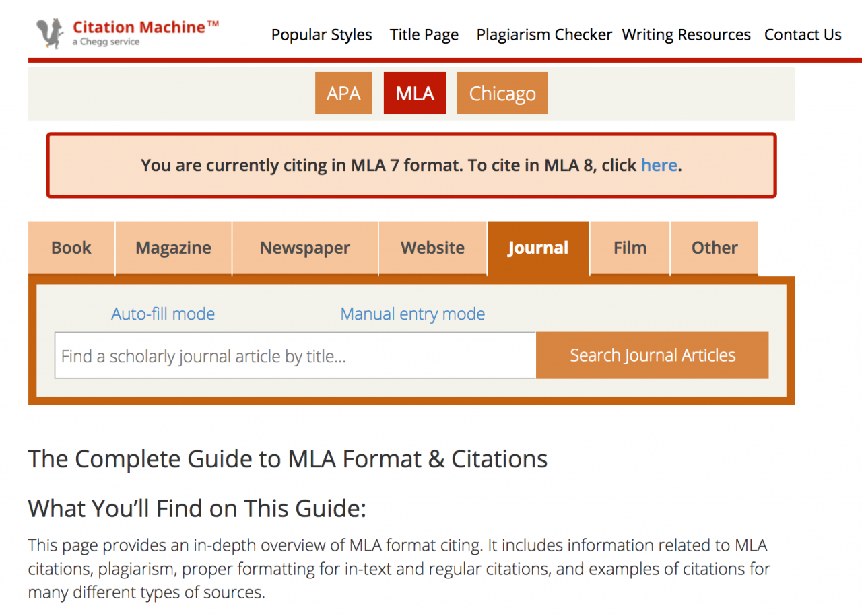Focus the journal article title search field
This screenshot has width=862, height=616.
click(296, 355)
